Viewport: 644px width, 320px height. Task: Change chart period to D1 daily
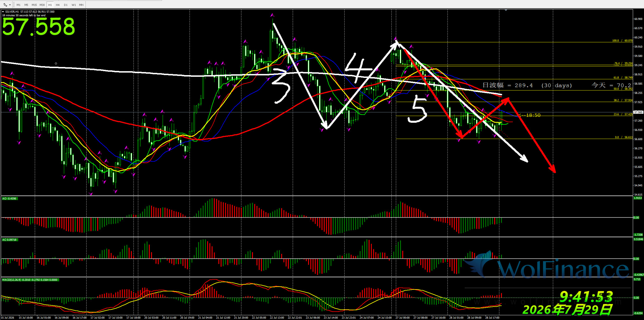point(65,5)
